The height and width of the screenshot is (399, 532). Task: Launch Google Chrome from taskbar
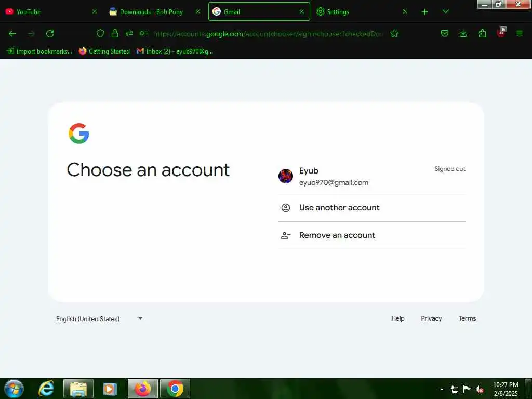click(175, 389)
